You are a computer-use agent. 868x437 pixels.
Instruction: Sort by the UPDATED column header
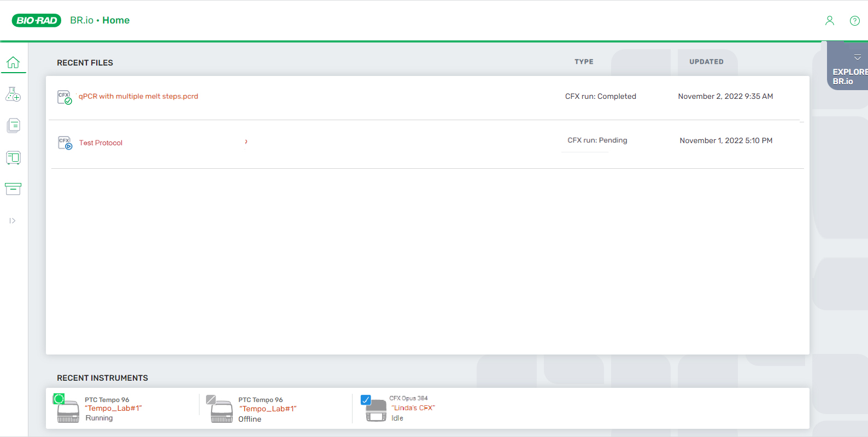pyautogui.click(x=706, y=62)
